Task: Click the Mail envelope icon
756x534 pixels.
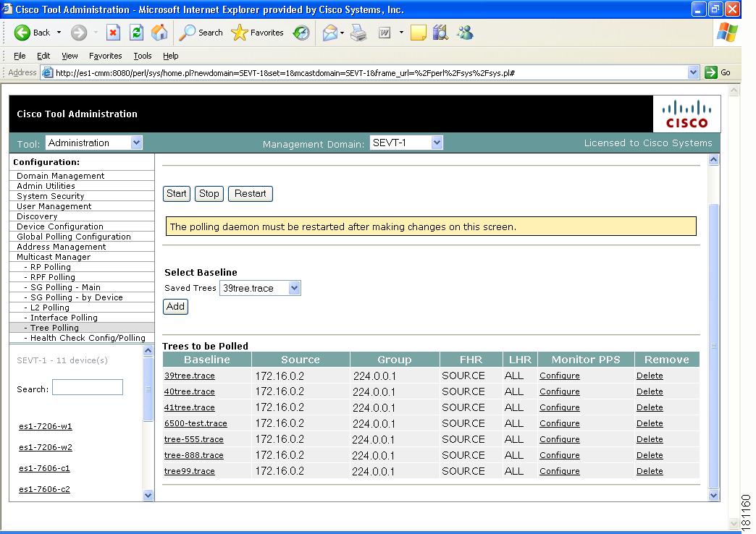Action: 329,33
